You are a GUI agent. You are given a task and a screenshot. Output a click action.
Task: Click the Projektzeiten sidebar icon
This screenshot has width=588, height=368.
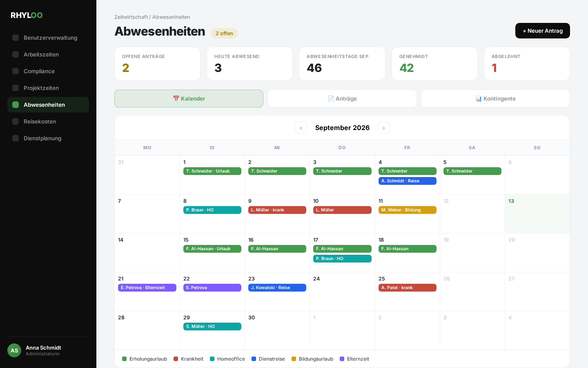point(16,88)
